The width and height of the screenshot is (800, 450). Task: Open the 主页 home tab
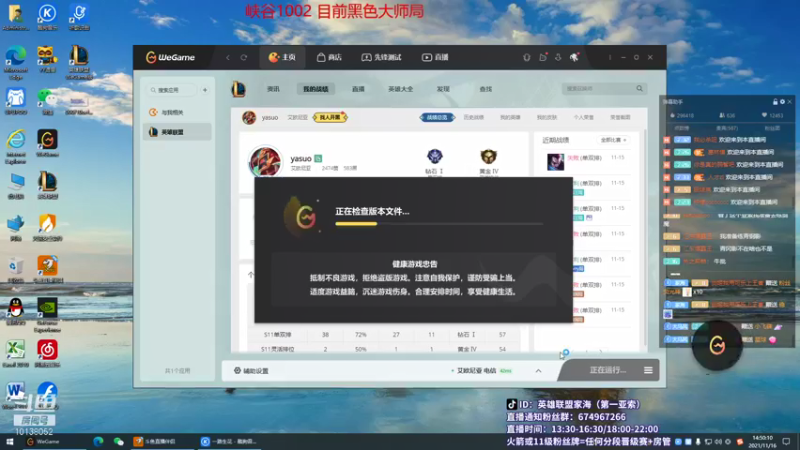(x=282, y=57)
